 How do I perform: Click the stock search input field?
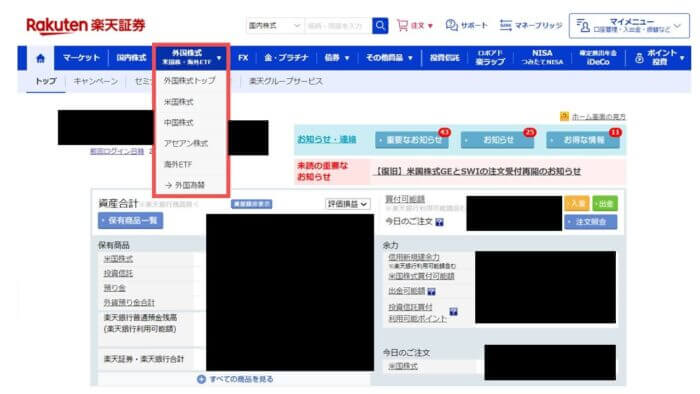tap(338, 25)
